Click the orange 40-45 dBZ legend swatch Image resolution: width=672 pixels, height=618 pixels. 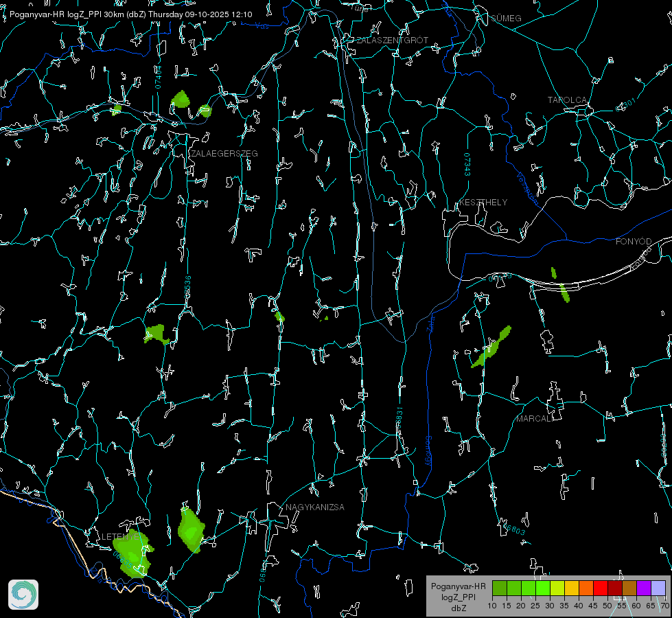pyautogui.click(x=586, y=588)
